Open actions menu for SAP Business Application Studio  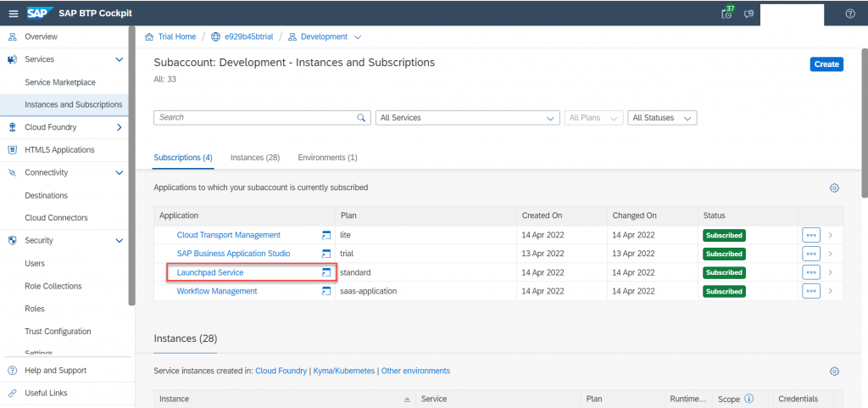[x=811, y=254]
